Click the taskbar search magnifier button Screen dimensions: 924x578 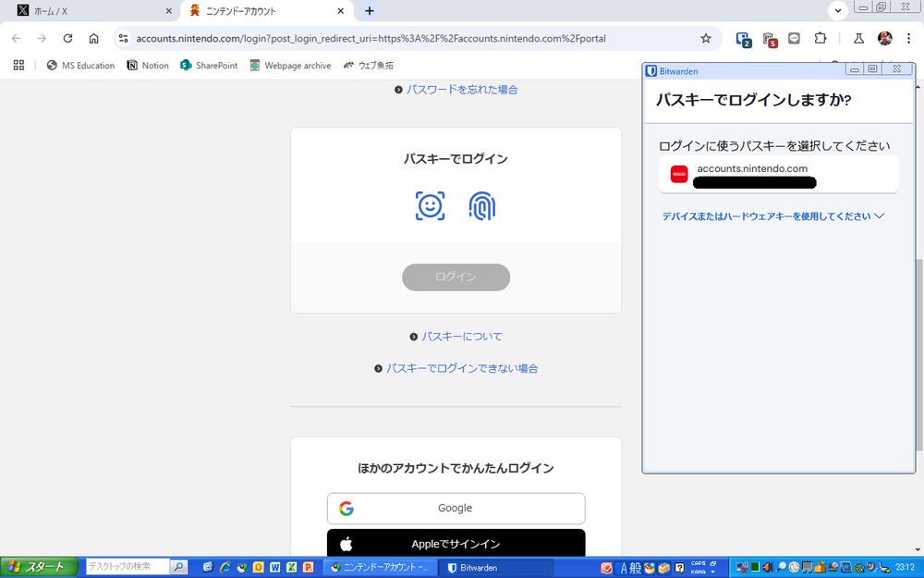[x=178, y=567]
